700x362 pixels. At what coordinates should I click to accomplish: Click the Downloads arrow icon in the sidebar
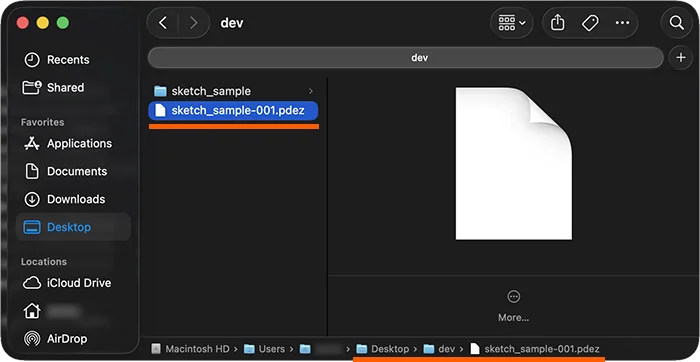tap(32, 199)
